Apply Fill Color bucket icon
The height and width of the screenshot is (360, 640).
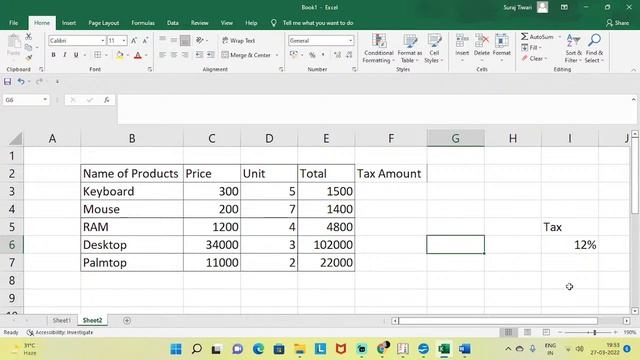coord(120,55)
